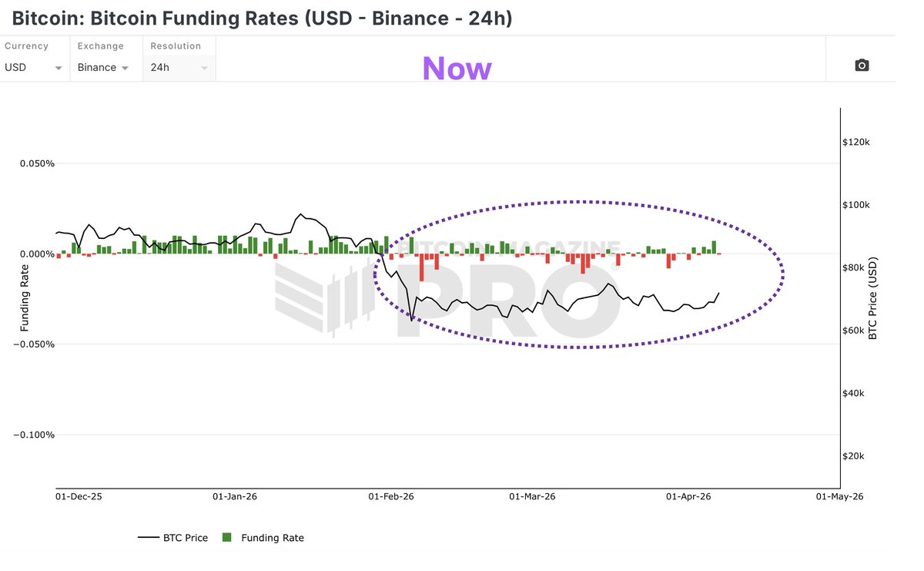The width and height of the screenshot is (924, 571).
Task: Click the $100k price axis label
Action: pyautogui.click(x=856, y=205)
